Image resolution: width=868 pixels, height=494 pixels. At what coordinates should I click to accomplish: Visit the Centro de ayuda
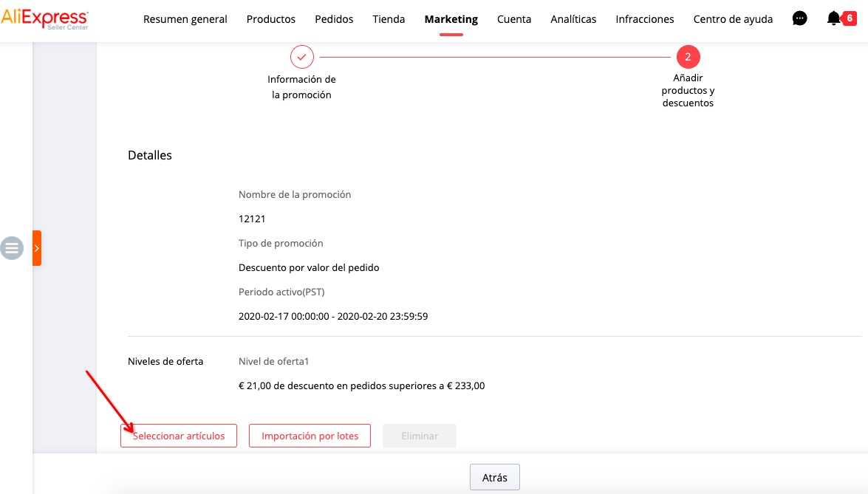[733, 19]
